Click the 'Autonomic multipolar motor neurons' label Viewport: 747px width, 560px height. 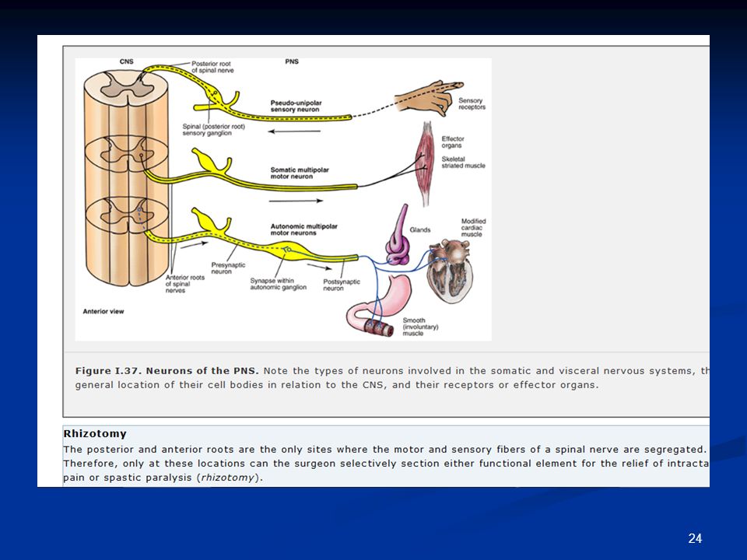[304, 229]
